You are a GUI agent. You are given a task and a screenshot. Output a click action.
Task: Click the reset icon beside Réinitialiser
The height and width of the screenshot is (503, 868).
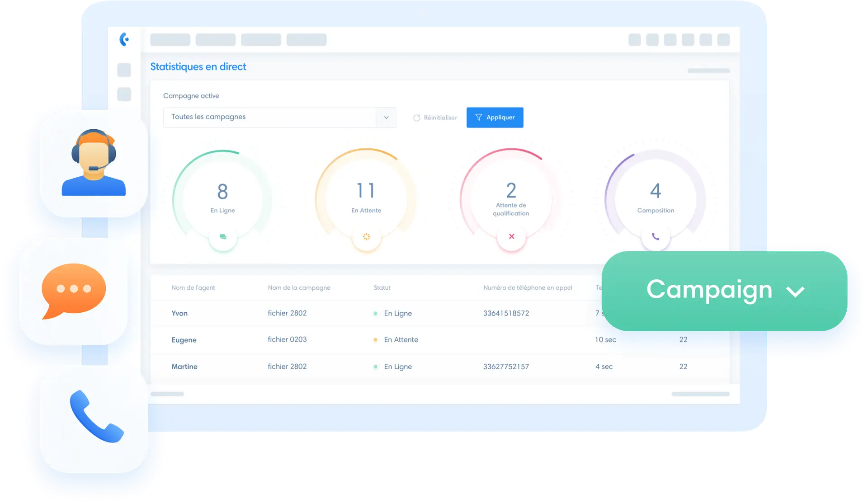[x=416, y=118]
